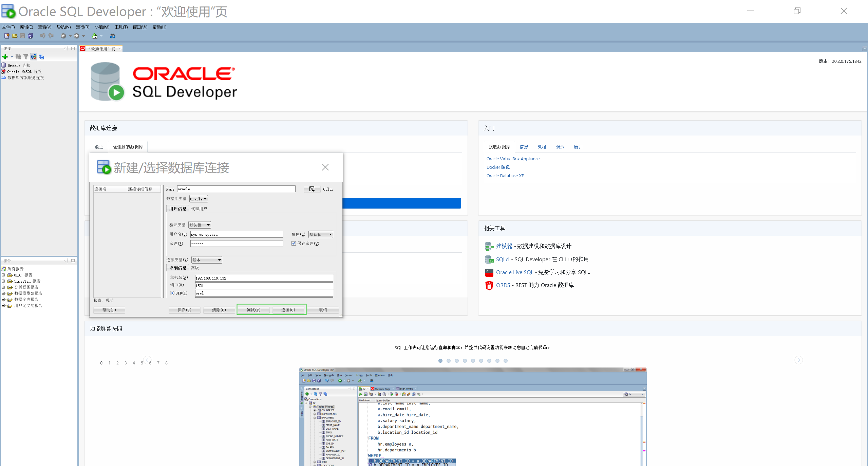Image resolution: width=868 pixels, height=466 pixels.
Task: Switch to the 培训 tab under 入门
Action: [x=578, y=147]
